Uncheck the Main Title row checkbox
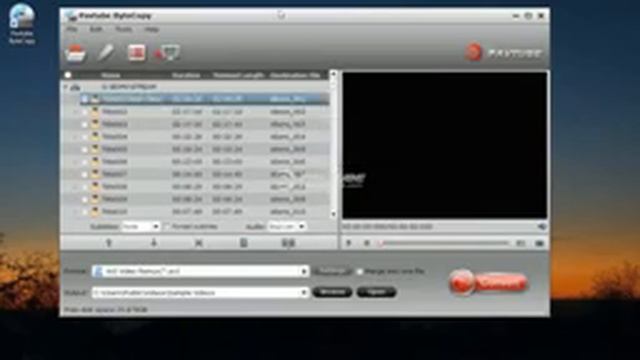 pyautogui.click(x=84, y=99)
